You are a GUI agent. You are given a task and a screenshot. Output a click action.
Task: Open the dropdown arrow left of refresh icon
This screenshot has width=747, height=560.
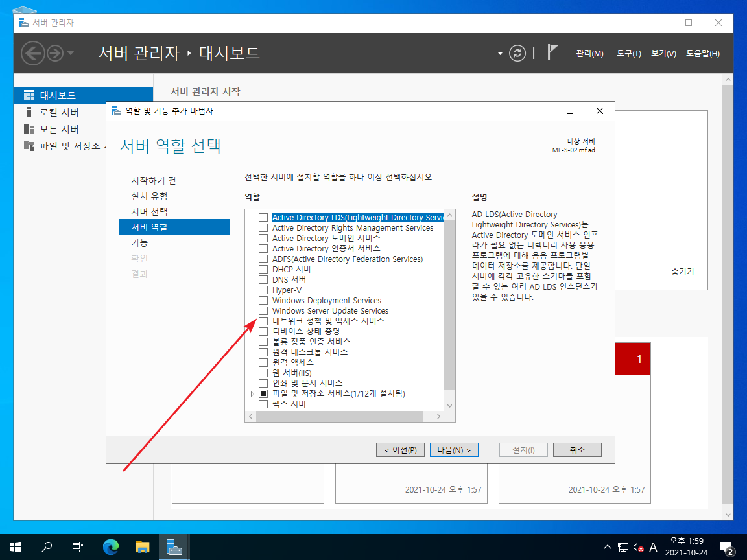500,54
